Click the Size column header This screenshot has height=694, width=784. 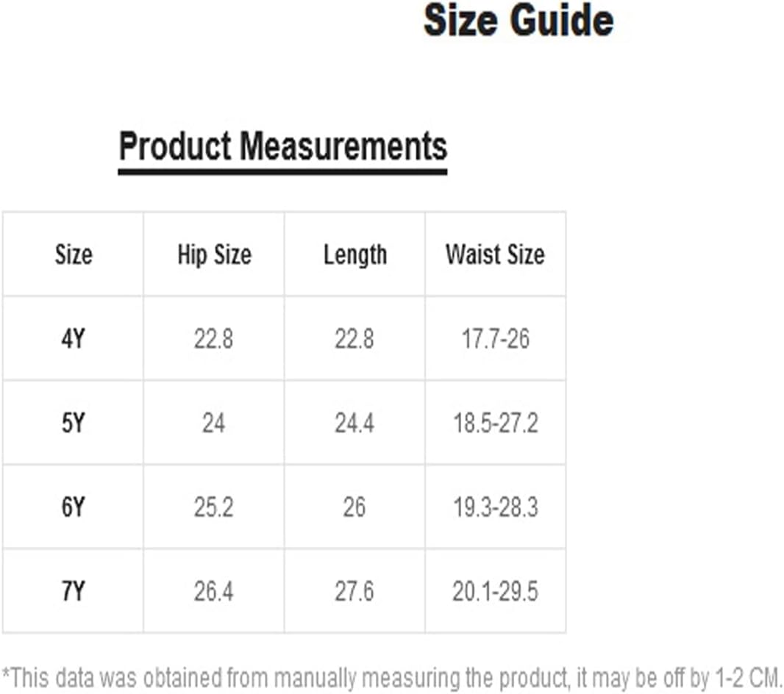point(74,254)
